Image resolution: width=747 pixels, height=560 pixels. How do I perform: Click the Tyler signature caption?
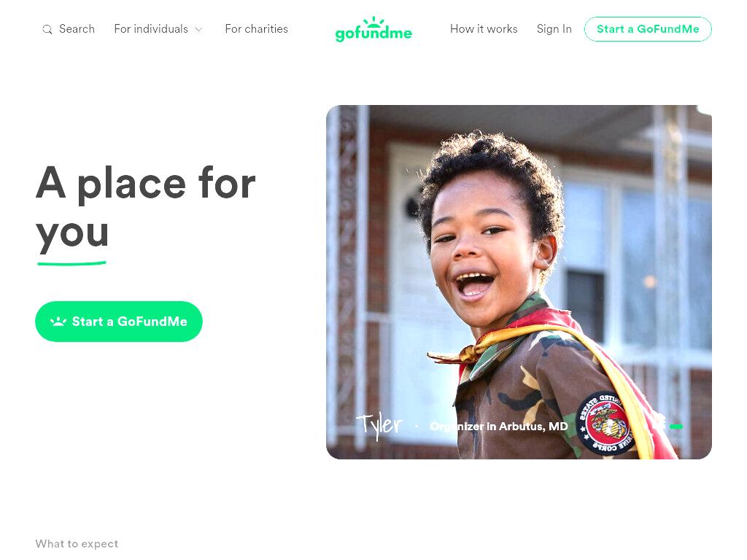point(379,425)
